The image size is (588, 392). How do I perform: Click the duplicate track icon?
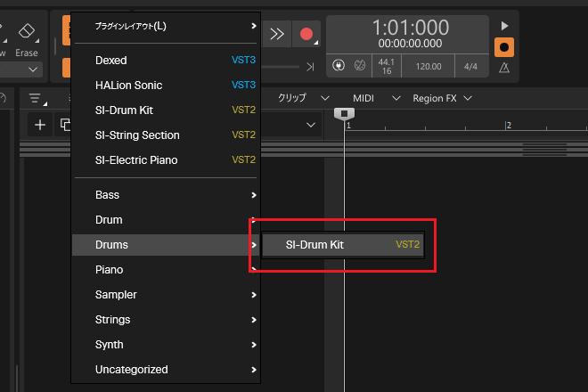pyautogui.click(x=64, y=125)
